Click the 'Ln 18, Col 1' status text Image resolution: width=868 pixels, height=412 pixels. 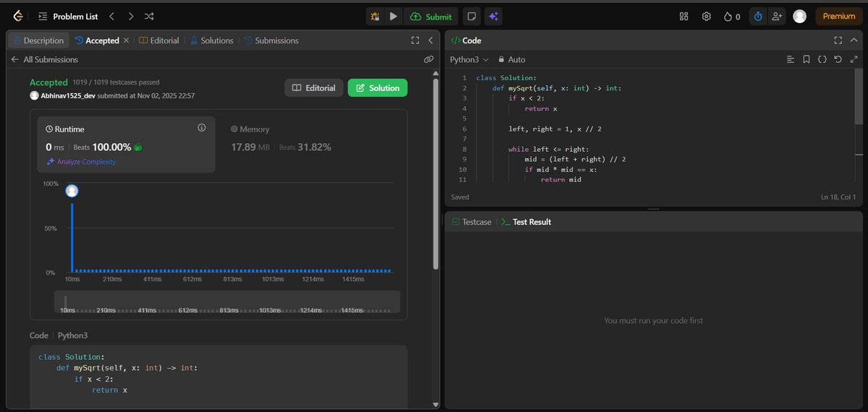[838, 197]
